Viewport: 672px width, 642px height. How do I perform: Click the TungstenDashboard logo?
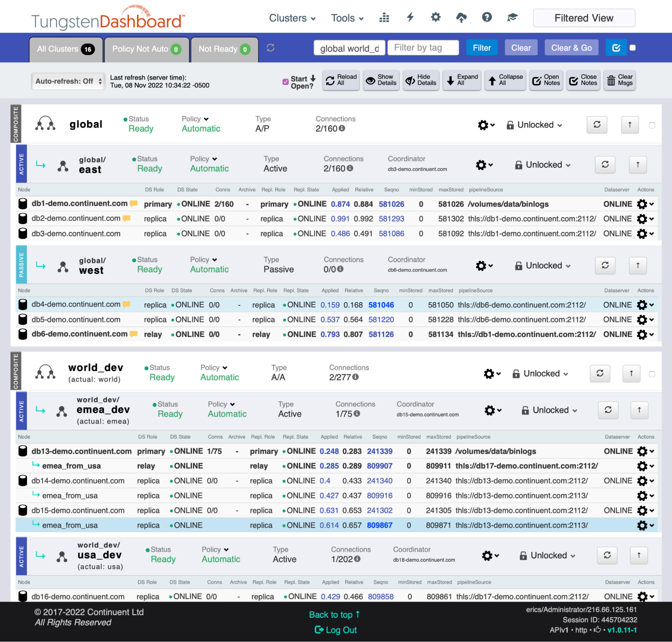point(108,18)
